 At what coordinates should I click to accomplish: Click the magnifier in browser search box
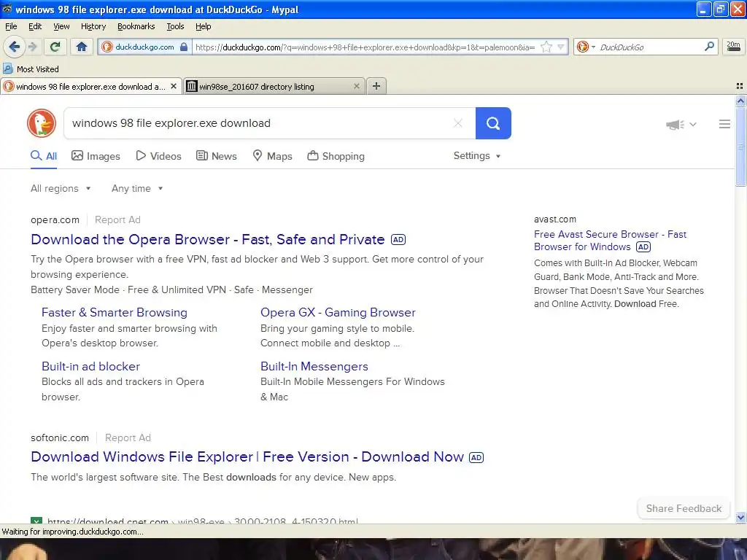[709, 47]
